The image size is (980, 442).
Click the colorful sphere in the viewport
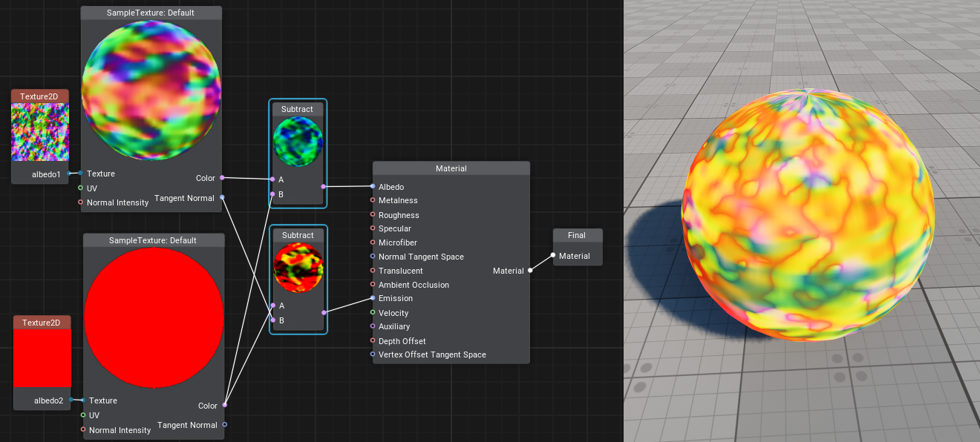coord(808,215)
